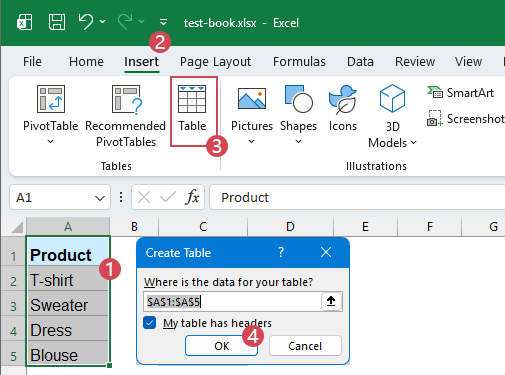Viewport: 505px width, 375px height.
Task: Expand the Shapes dropdown chevron
Action: pos(299,142)
